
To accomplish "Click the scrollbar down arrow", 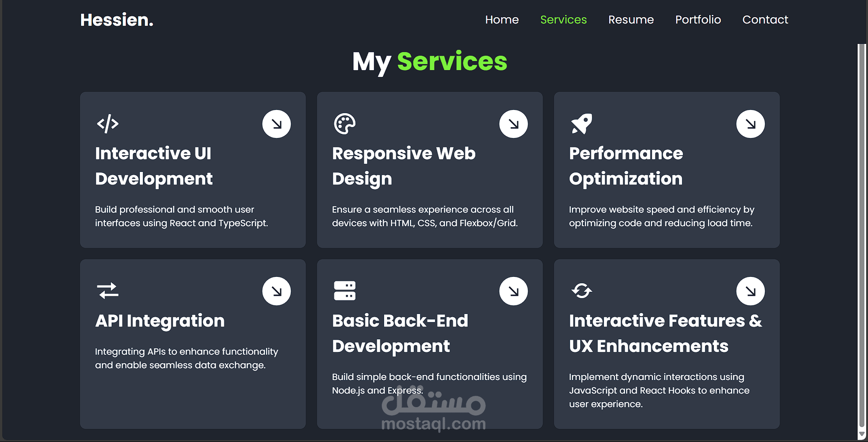I will tap(862, 434).
